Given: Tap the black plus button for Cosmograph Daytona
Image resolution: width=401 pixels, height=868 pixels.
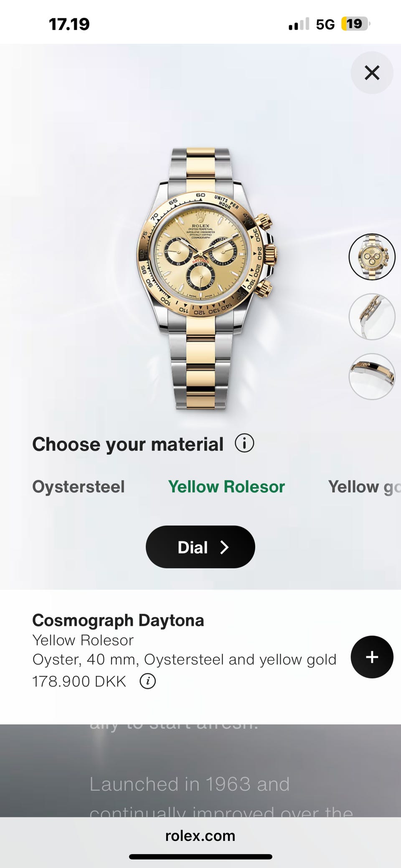Looking at the screenshot, I should click(372, 657).
